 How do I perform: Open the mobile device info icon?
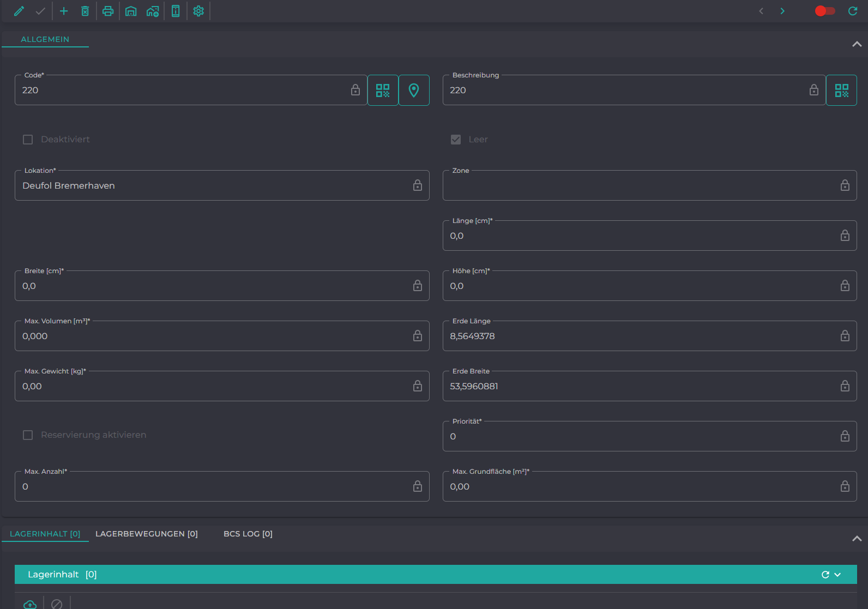[x=176, y=11]
